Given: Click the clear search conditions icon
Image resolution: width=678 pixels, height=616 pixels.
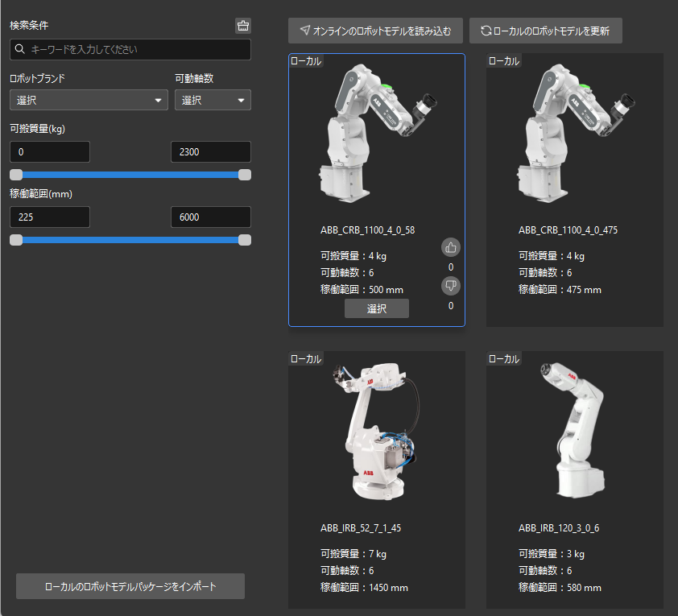Looking at the screenshot, I should point(243,26).
